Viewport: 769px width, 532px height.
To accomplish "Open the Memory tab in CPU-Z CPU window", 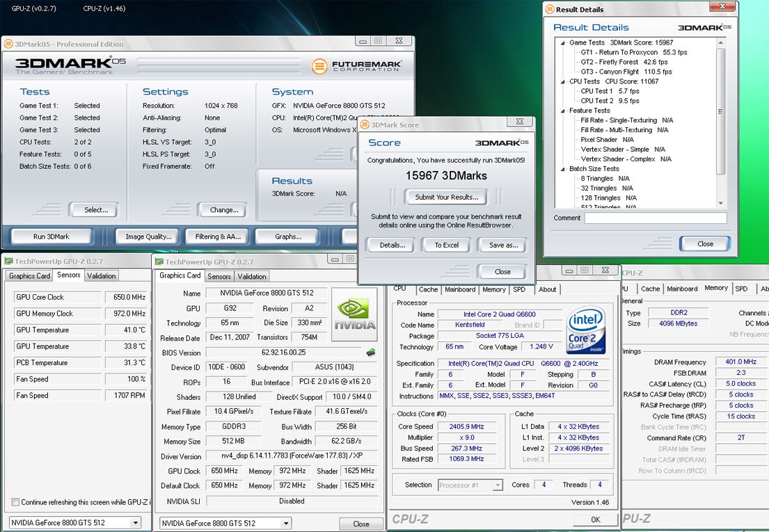I will coord(494,289).
